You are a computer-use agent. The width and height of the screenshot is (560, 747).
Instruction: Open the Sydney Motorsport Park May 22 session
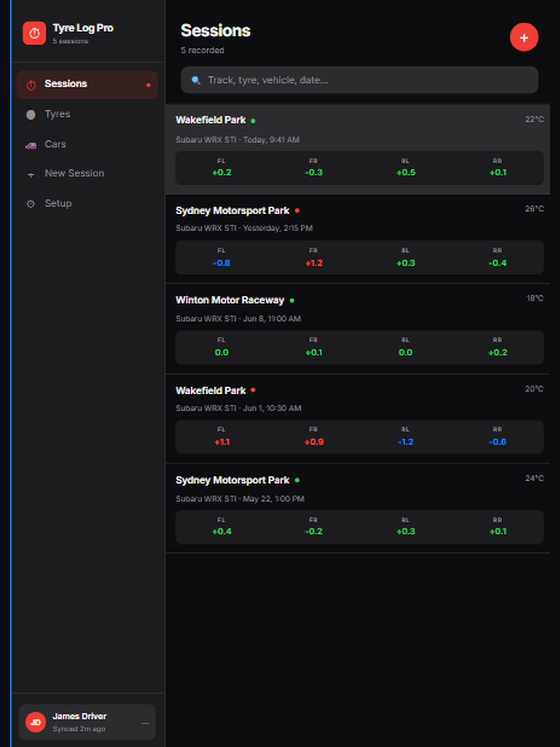pyautogui.click(x=358, y=508)
